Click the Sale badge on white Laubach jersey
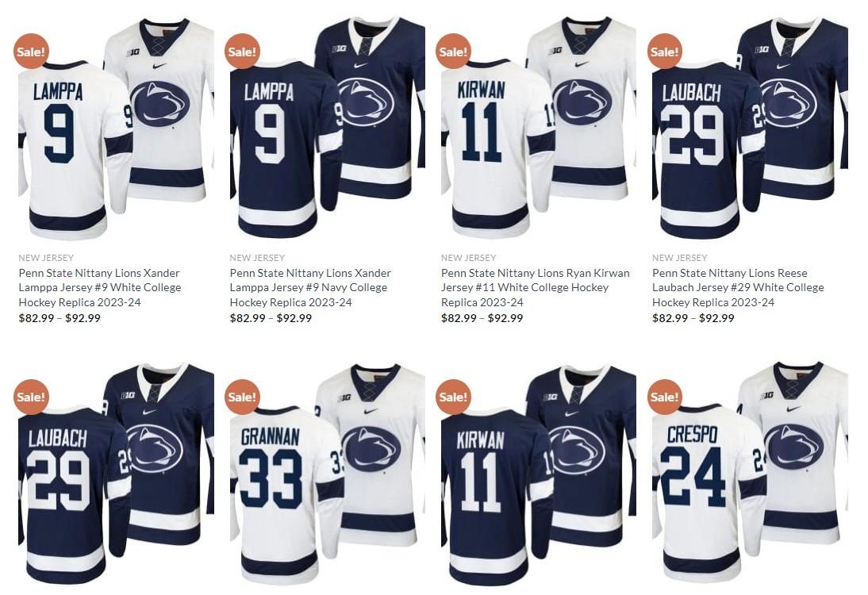 tap(664, 52)
